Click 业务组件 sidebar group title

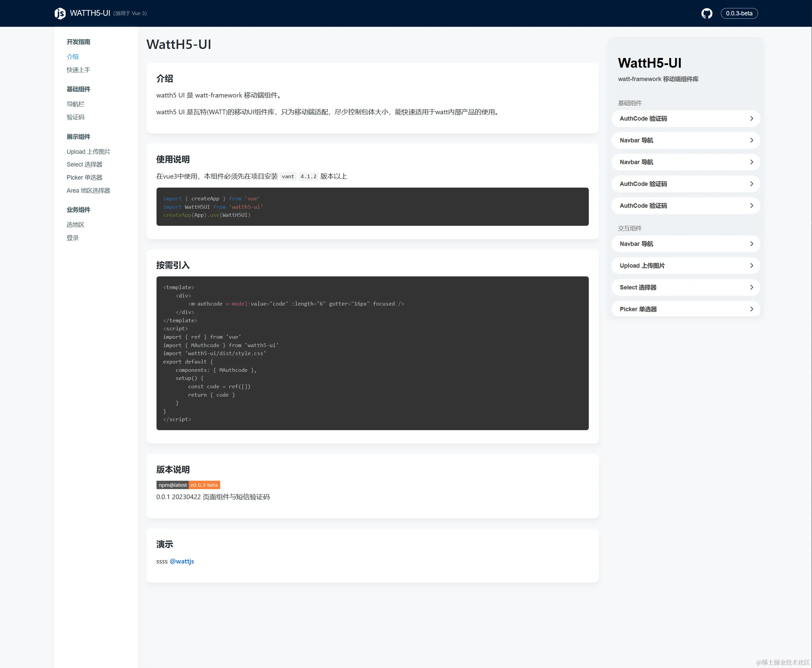78,209
